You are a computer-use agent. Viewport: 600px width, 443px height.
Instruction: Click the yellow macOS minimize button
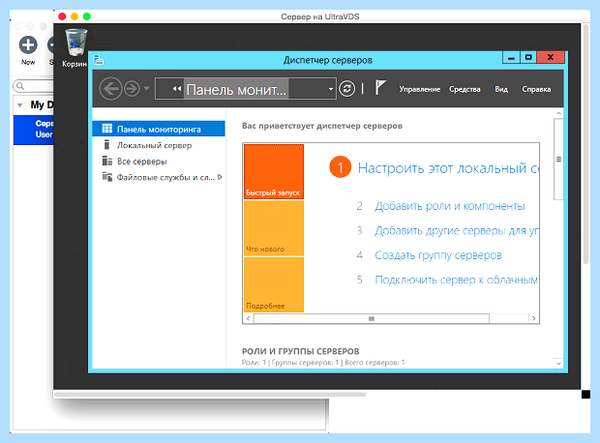[75, 16]
